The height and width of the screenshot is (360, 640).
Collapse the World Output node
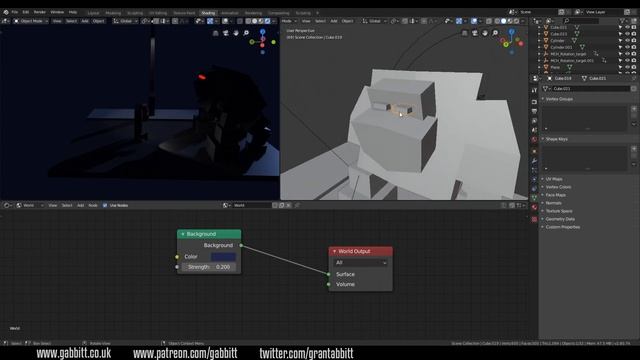(334, 251)
